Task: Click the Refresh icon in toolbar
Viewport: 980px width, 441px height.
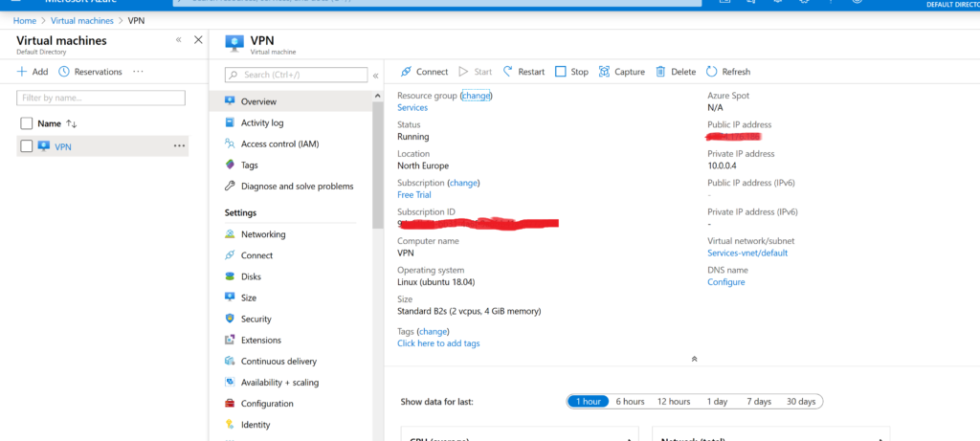Action: click(x=712, y=72)
